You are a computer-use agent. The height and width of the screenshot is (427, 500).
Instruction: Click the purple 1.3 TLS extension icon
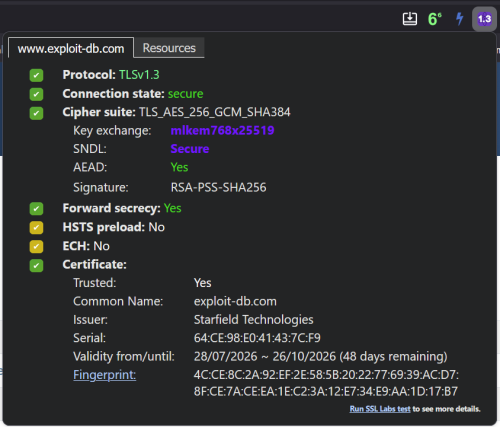point(484,19)
